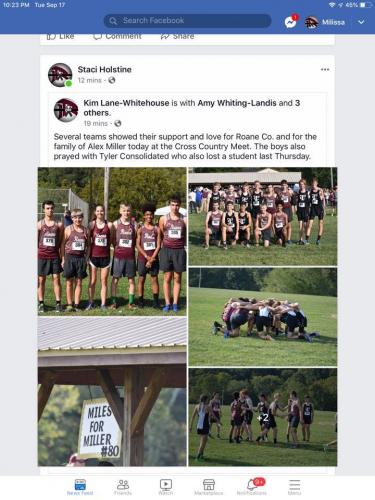Open Friends tab icon in bottom bar
This screenshot has height=500, width=375.
point(123,487)
